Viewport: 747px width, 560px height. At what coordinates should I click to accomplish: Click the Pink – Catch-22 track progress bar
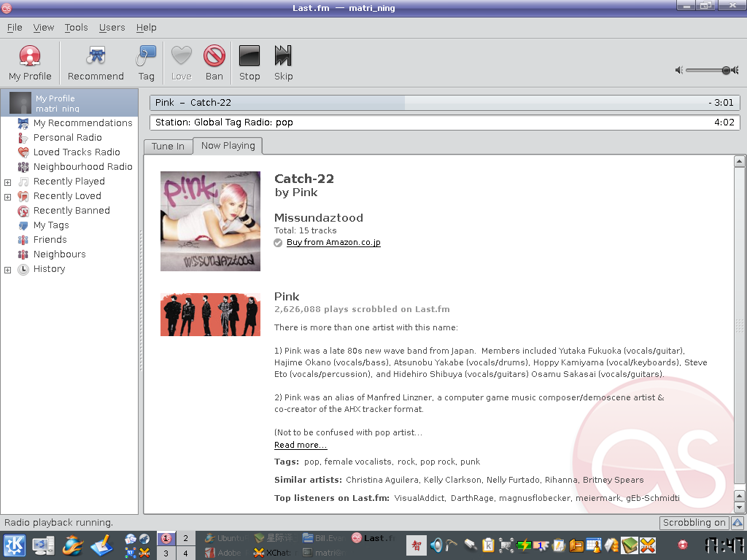point(444,102)
